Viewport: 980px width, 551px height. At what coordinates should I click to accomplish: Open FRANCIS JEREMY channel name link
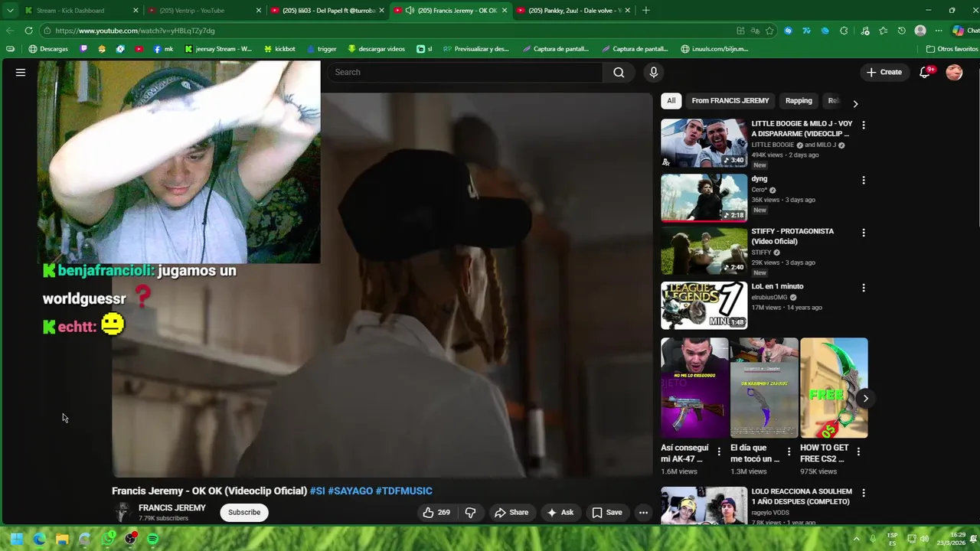(x=172, y=508)
